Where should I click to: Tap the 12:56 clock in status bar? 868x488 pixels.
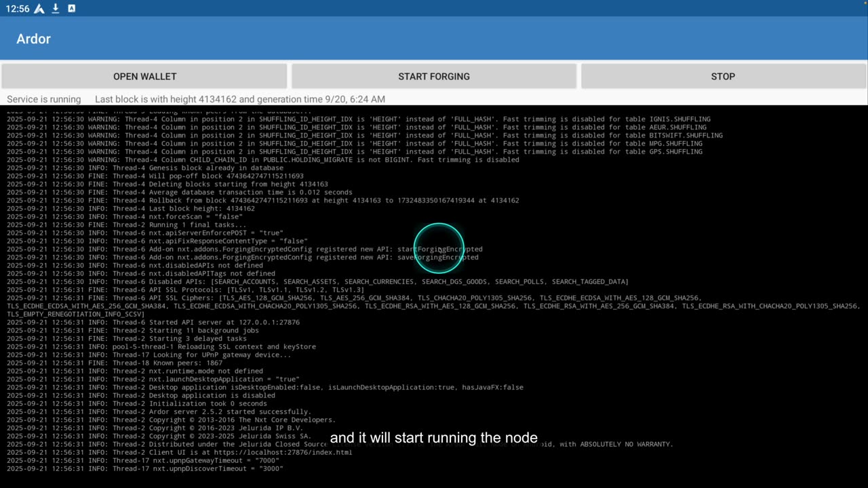18,8
